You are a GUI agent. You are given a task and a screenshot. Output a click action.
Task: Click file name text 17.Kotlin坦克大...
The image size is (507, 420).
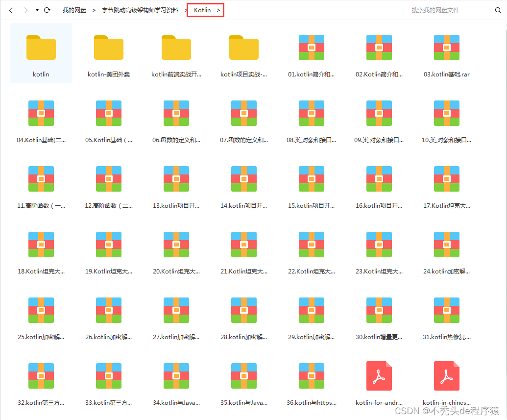[447, 206]
